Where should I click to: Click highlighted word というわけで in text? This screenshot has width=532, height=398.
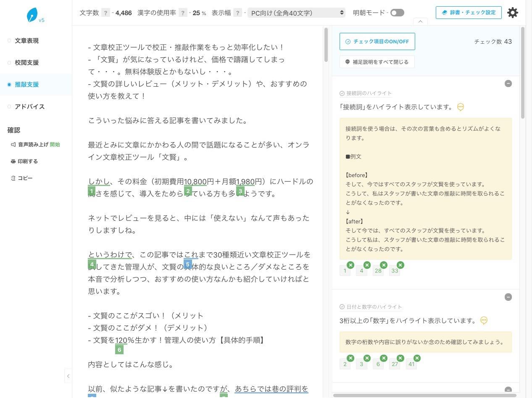coord(110,255)
